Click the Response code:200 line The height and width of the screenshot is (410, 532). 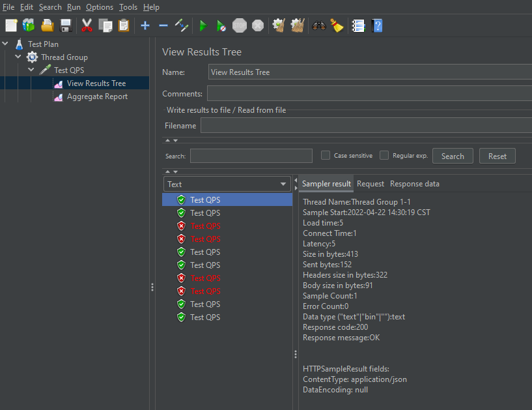(335, 327)
